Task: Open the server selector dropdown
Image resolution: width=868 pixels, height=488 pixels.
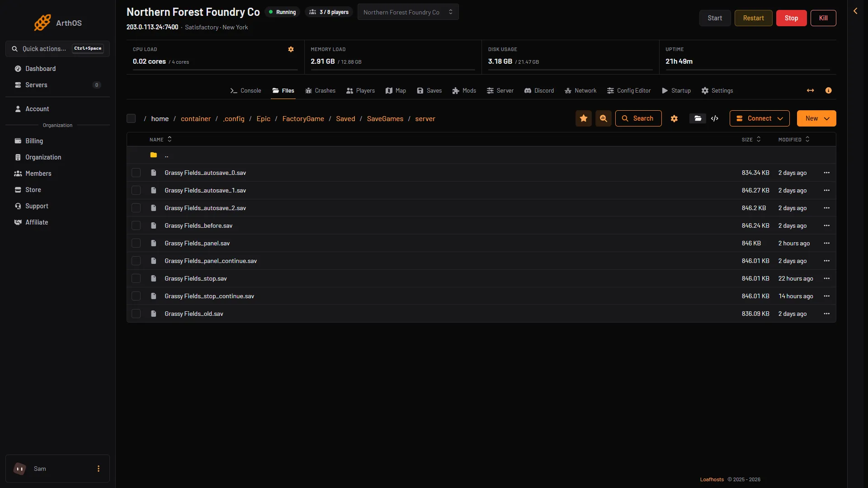Action: (x=408, y=12)
